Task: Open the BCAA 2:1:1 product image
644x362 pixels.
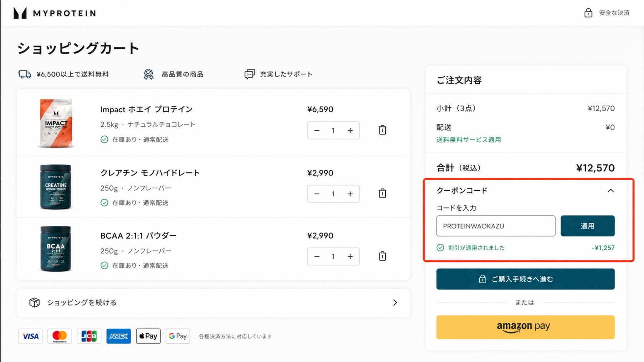Action: pyautogui.click(x=55, y=249)
